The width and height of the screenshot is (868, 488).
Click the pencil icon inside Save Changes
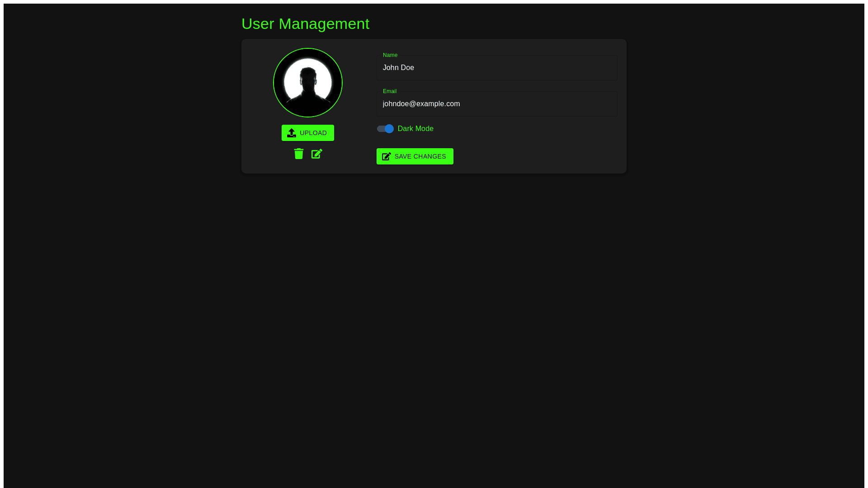(387, 156)
